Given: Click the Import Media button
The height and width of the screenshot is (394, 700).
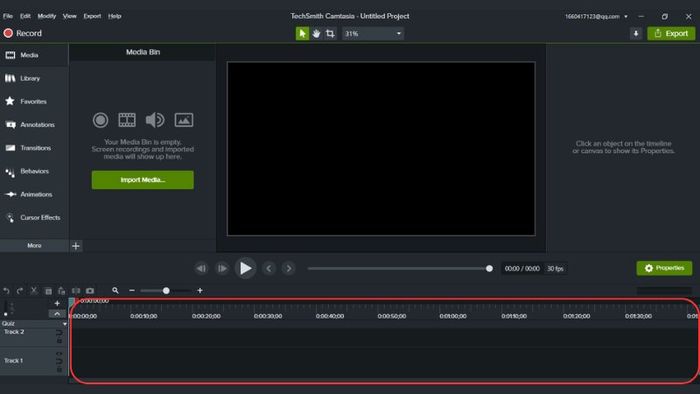Looking at the screenshot, I should tap(143, 180).
